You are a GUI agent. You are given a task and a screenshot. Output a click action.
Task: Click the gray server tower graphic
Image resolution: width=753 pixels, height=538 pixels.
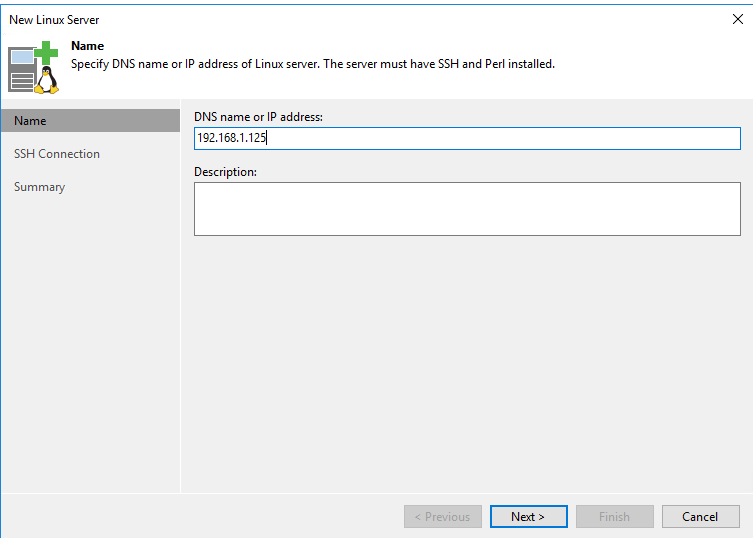tap(22, 70)
